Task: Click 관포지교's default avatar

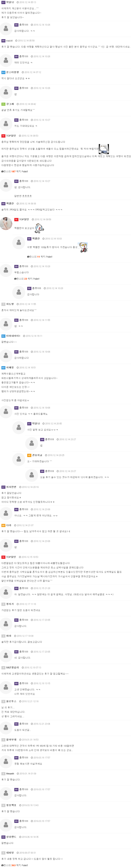Action: pyautogui.click(x=19, y=459)
